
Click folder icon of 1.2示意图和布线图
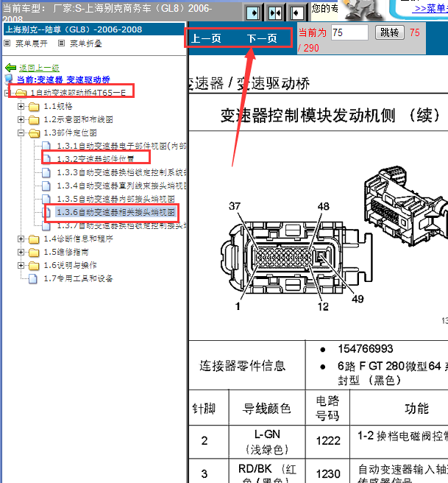click(x=34, y=120)
